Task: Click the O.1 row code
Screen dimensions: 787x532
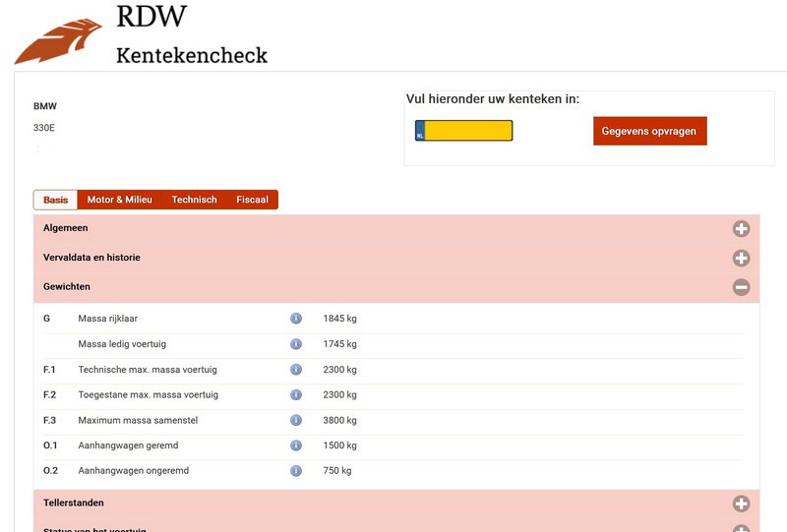Action: (x=50, y=445)
